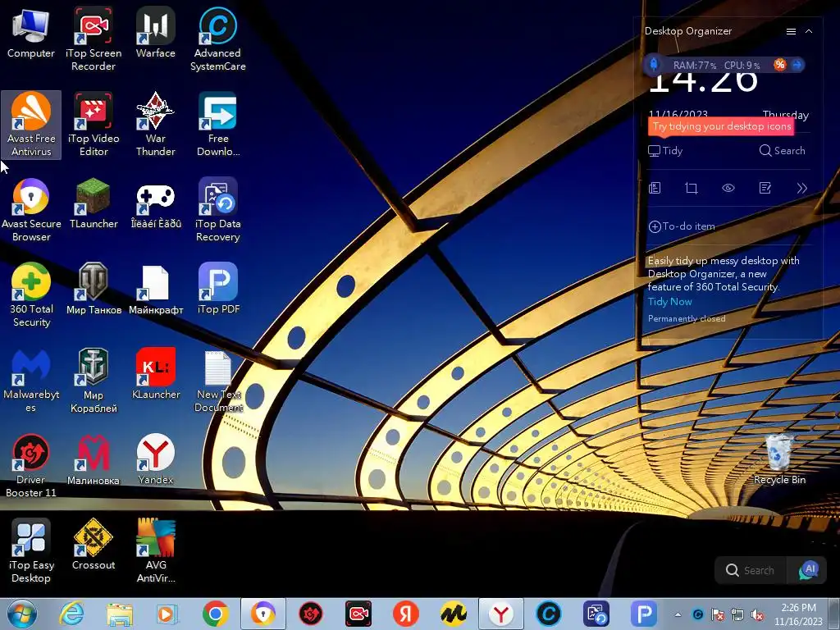Image resolution: width=840 pixels, height=630 pixels.
Task: Open the notes edit icon in Desktop Organizer
Action: pos(765,188)
